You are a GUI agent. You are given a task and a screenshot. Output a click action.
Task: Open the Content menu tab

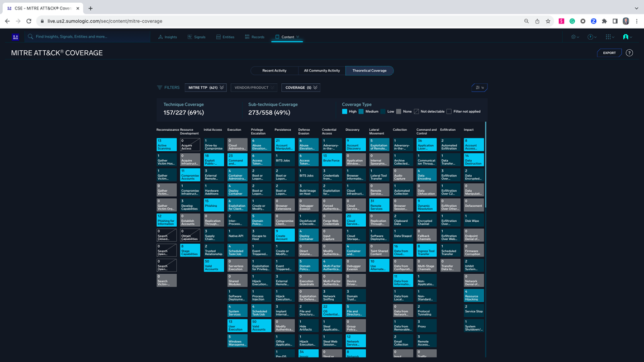click(x=287, y=37)
